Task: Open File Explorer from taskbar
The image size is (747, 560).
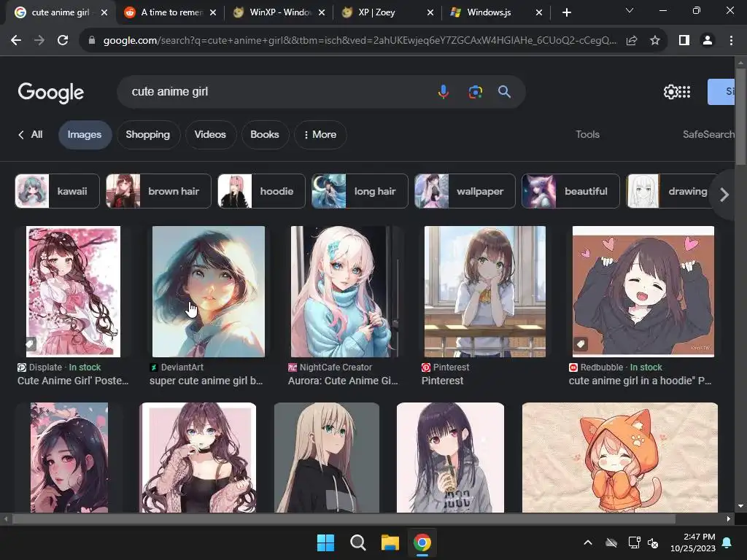Action: click(x=390, y=542)
